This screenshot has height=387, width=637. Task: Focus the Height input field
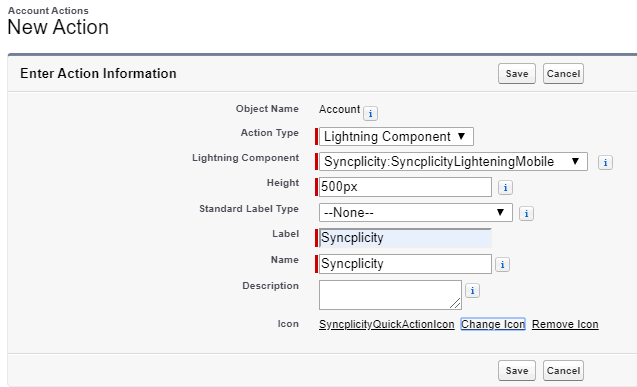coord(405,187)
